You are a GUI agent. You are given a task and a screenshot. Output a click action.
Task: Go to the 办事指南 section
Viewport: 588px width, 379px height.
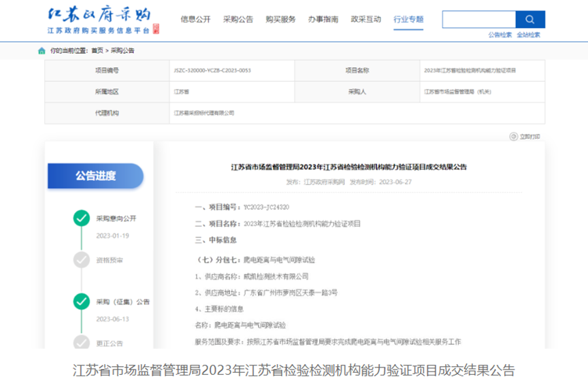[323, 20]
